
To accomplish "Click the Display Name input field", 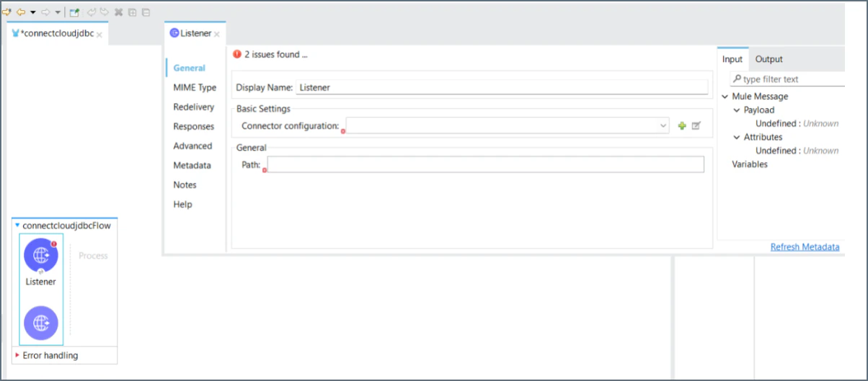I will coord(502,87).
